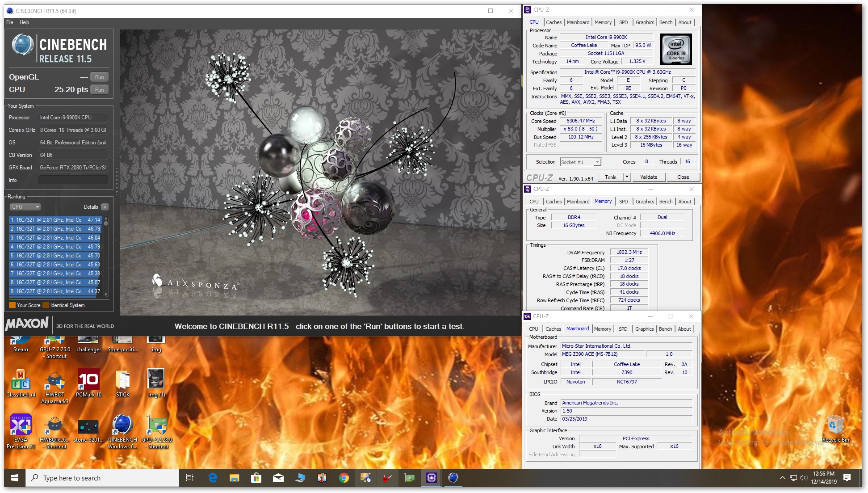The width and height of the screenshot is (868, 493).
Task: Click the volume icon in the system tray
Action: (804, 478)
